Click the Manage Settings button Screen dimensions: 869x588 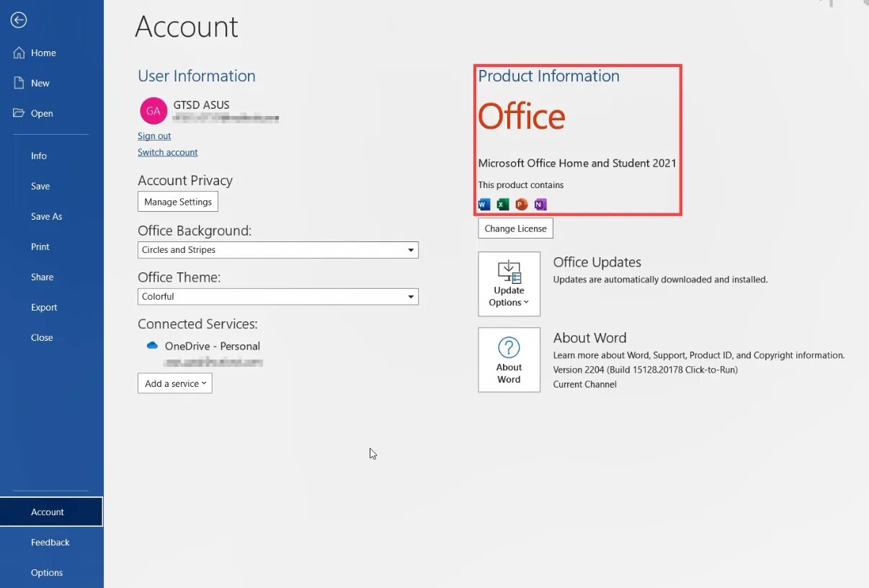[178, 202]
